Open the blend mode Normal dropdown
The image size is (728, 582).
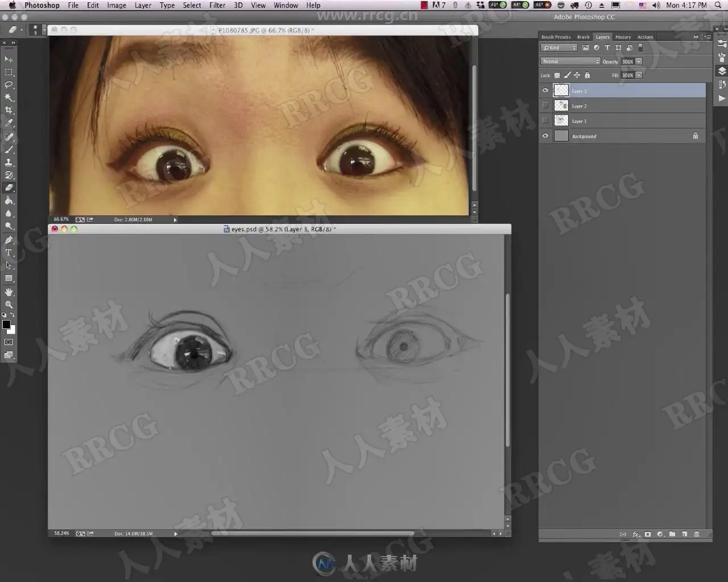(570, 61)
